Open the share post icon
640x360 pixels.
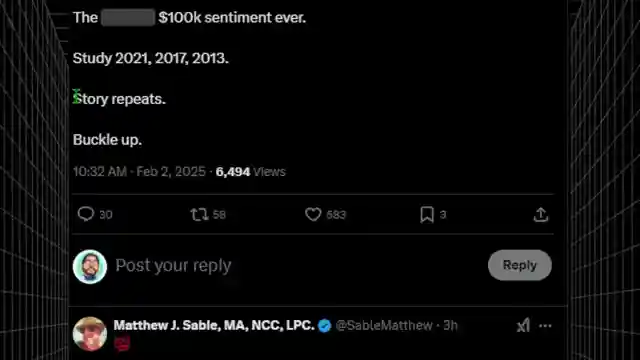(x=541, y=214)
